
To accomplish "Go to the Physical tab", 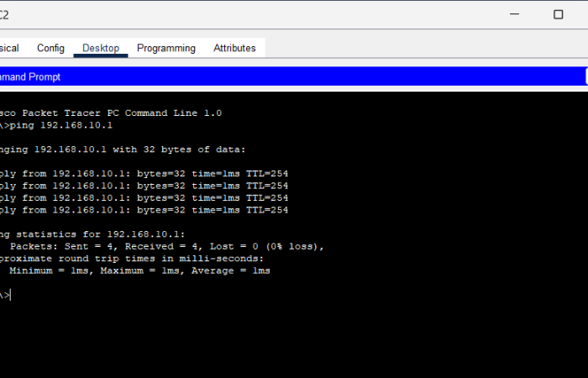I will tap(10, 49).
